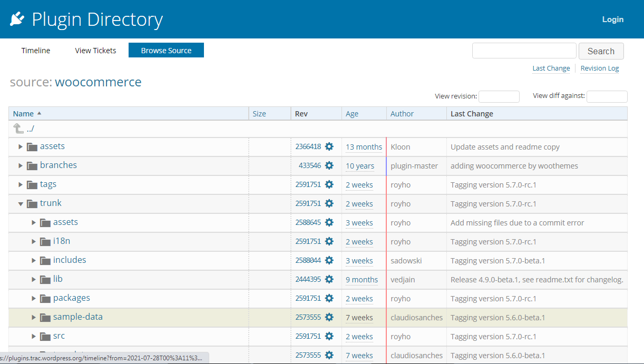Screen dimensions: 644x364
Task: Click folder icon of packages row
Action: click(45, 298)
